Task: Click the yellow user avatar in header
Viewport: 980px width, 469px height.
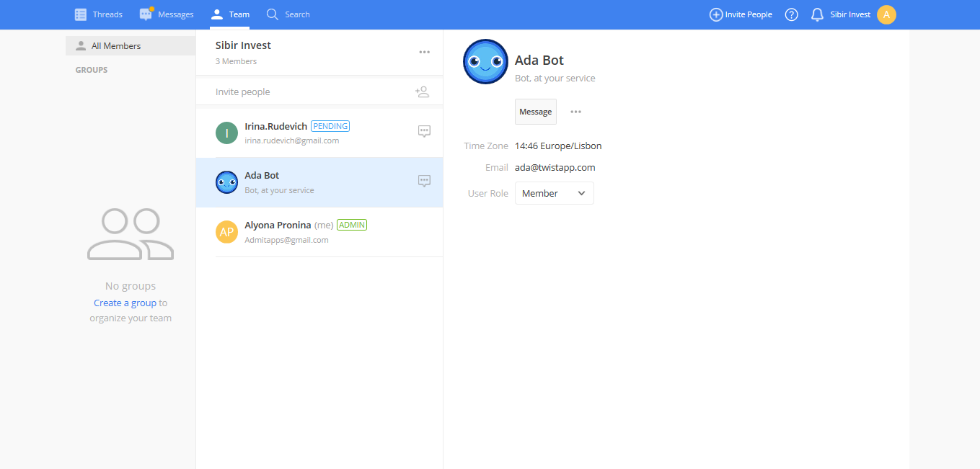Action: pos(886,14)
